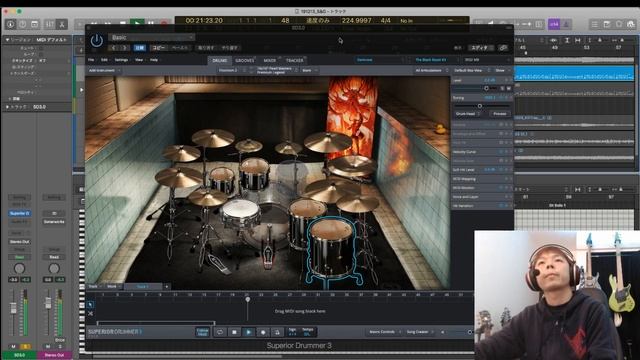Select the song track pointer tool
The image size is (640, 360).
91,304
